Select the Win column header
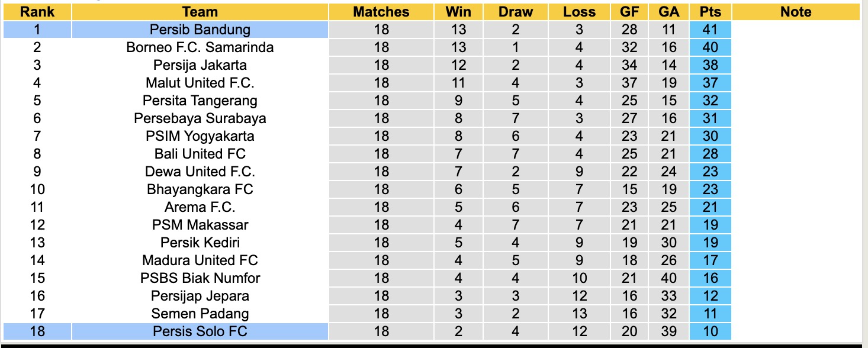Viewport: 868px width, 348px height. tap(458, 12)
